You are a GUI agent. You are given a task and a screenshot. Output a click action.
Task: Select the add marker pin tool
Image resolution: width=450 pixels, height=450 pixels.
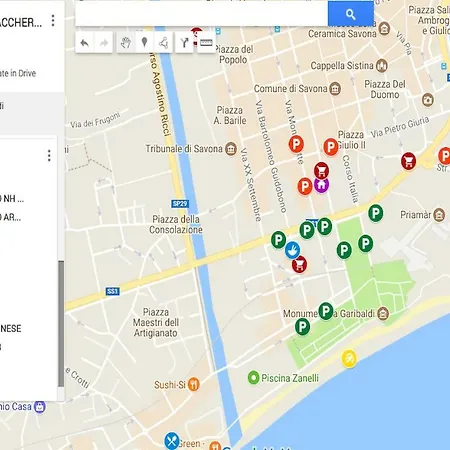pos(144,43)
